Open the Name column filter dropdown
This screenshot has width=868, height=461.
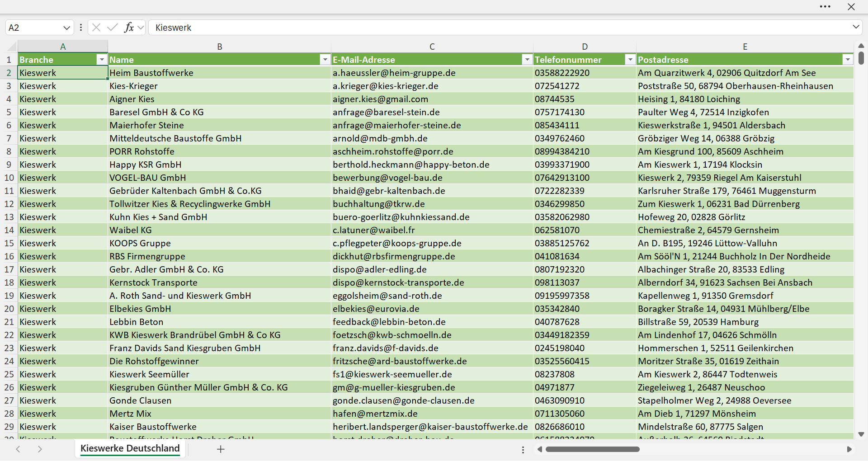(325, 60)
